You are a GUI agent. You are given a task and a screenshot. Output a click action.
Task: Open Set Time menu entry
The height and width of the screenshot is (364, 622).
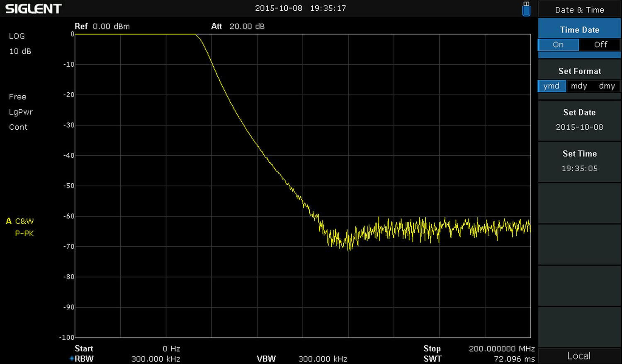click(x=579, y=162)
